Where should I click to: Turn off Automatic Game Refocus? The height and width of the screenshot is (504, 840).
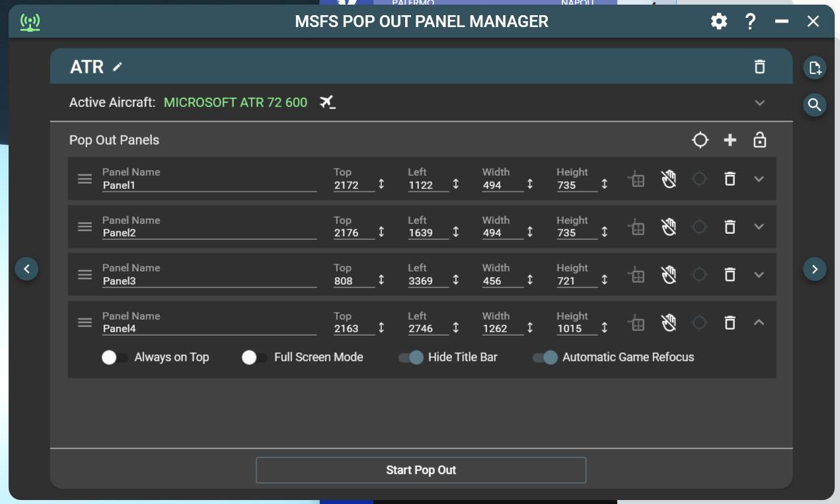pos(545,357)
